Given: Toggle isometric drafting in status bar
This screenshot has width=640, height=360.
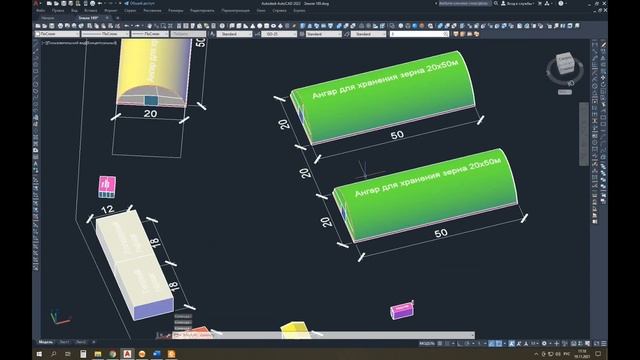Looking at the screenshot, I should point(479,343).
